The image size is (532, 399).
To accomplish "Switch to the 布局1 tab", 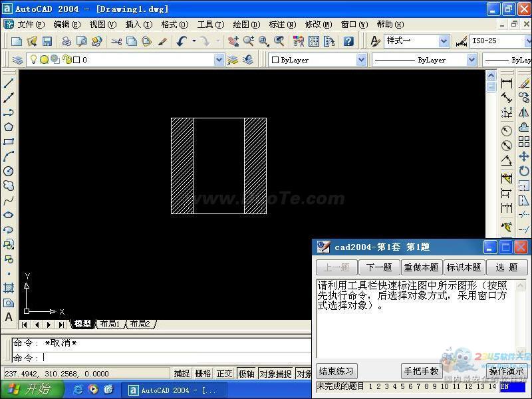I will coord(110,324).
